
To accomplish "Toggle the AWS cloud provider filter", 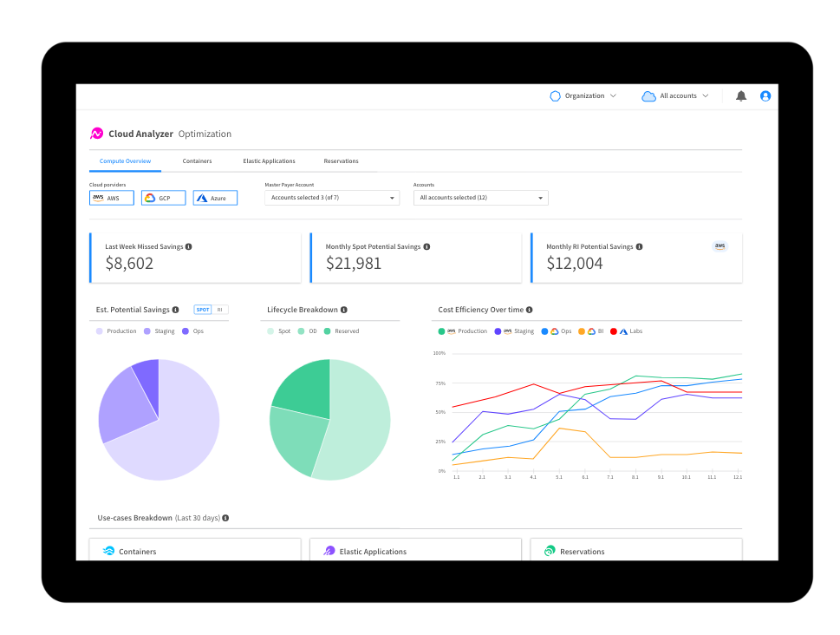I will click(112, 198).
